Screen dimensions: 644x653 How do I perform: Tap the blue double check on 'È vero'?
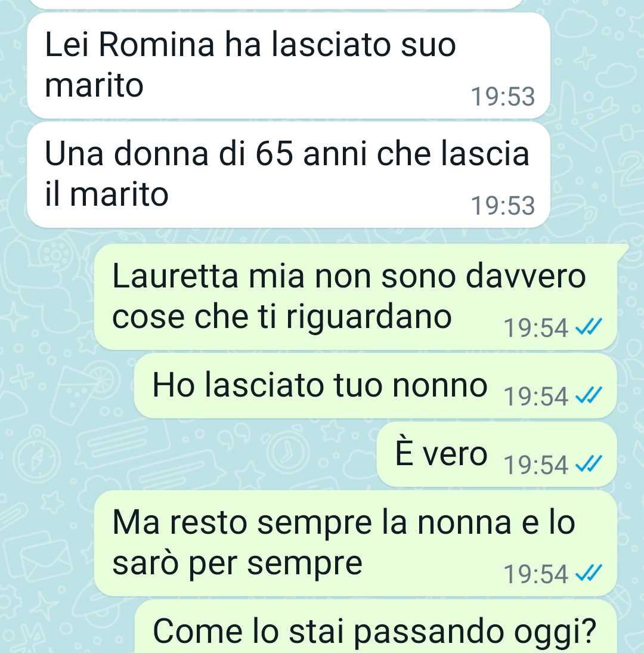(x=589, y=463)
